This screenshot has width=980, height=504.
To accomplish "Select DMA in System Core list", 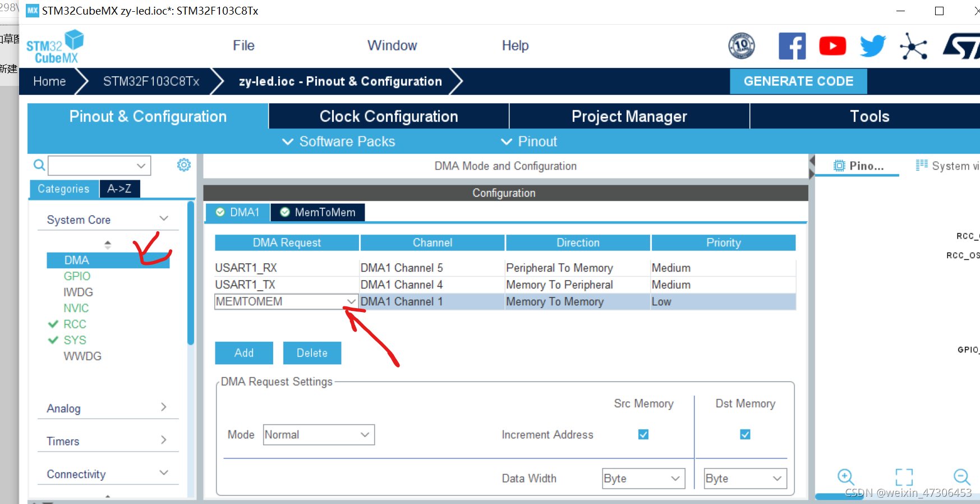I will click(x=108, y=260).
